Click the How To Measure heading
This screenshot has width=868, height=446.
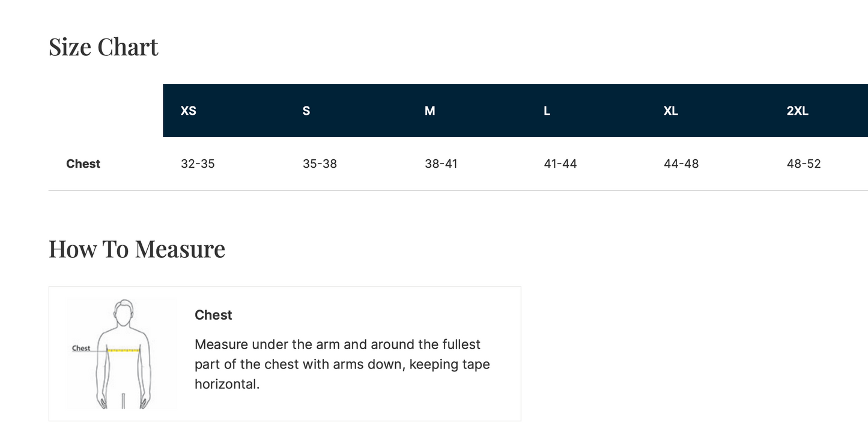click(x=137, y=249)
